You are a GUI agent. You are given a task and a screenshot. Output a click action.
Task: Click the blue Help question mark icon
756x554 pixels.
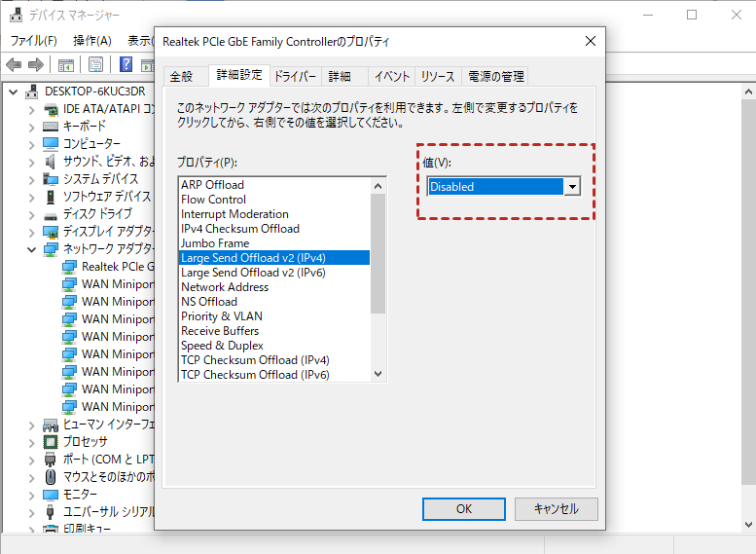(x=126, y=64)
